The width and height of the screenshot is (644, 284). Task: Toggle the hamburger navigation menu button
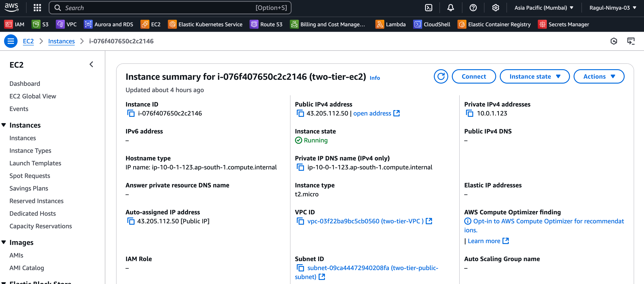coord(11,41)
